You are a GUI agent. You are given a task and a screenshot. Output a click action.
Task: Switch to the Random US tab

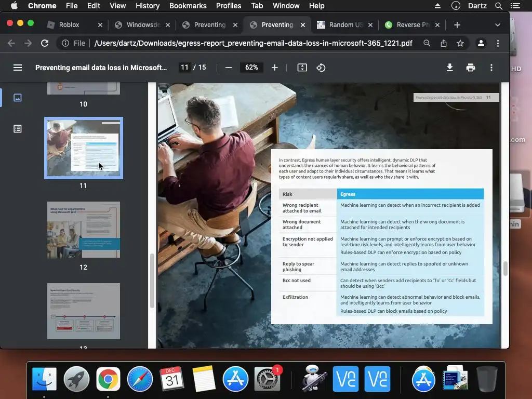[345, 25]
